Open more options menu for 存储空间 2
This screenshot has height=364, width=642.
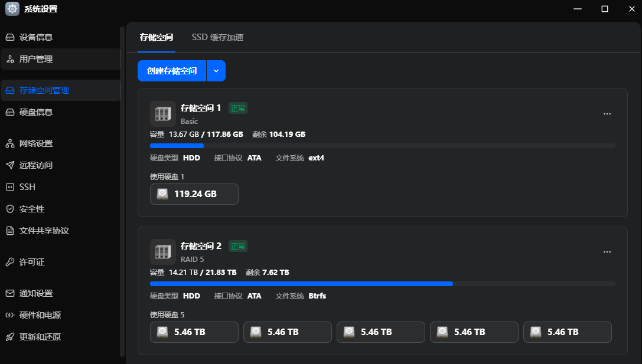click(607, 252)
